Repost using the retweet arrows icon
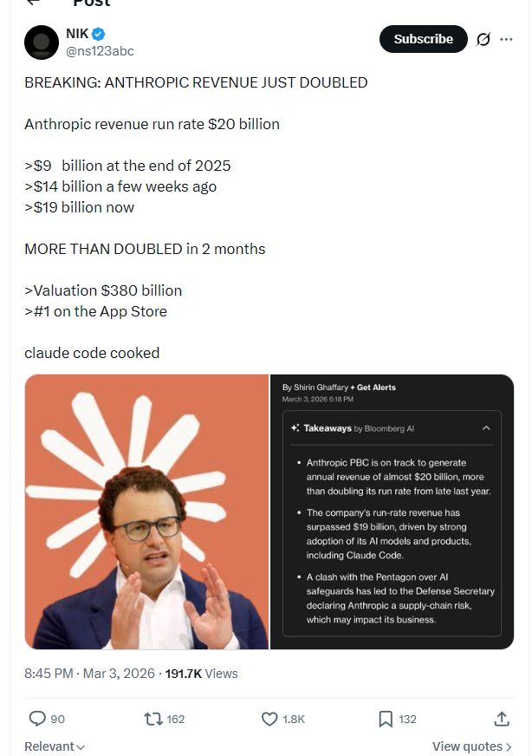The width and height of the screenshot is (532, 756). pos(152,719)
